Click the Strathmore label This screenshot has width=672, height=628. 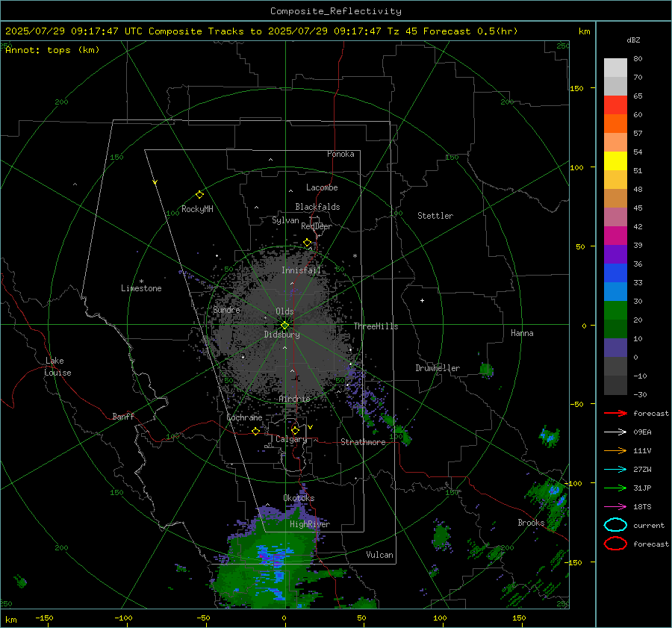pyautogui.click(x=363, y=442)
